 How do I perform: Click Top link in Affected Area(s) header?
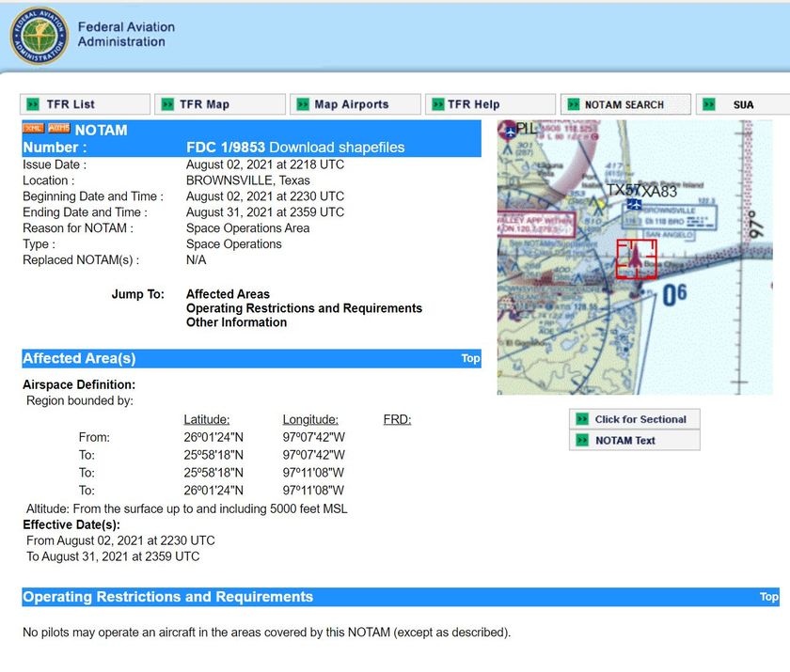coord(470,358)
